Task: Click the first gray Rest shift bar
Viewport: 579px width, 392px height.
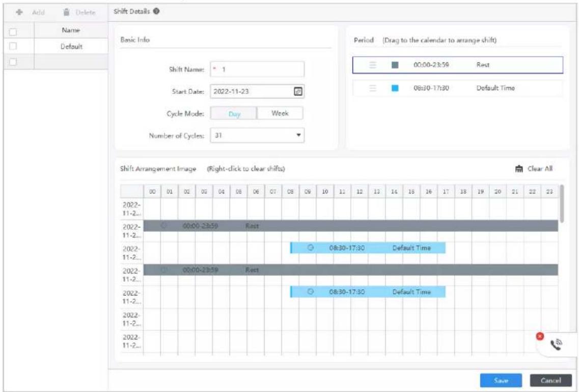Action: coord(350,226)
